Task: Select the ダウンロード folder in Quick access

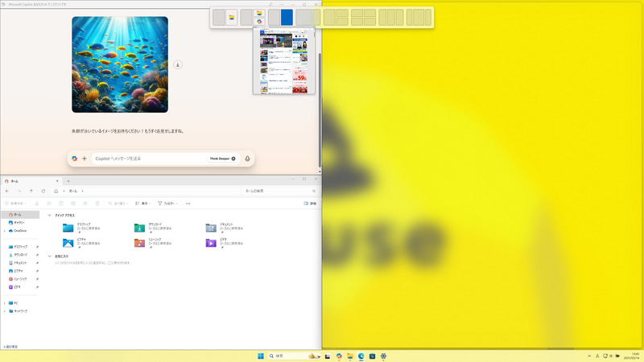Action: (154, 228)
